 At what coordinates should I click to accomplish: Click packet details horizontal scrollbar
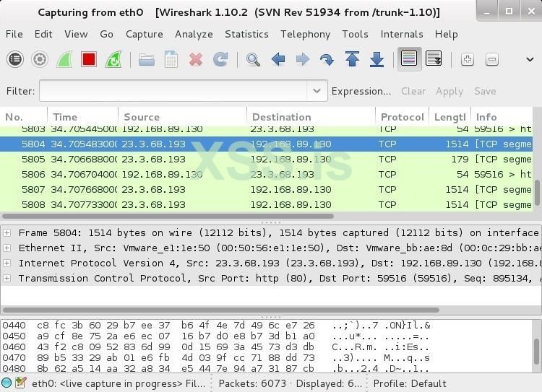[221, 310]
